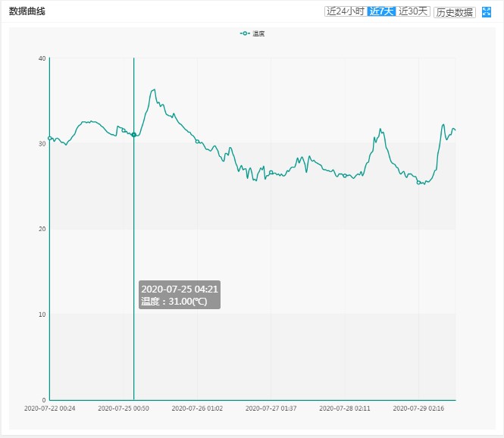
Task: Click x-axis label 2020-07-22 00:24
Action: (x=50, y=408)
